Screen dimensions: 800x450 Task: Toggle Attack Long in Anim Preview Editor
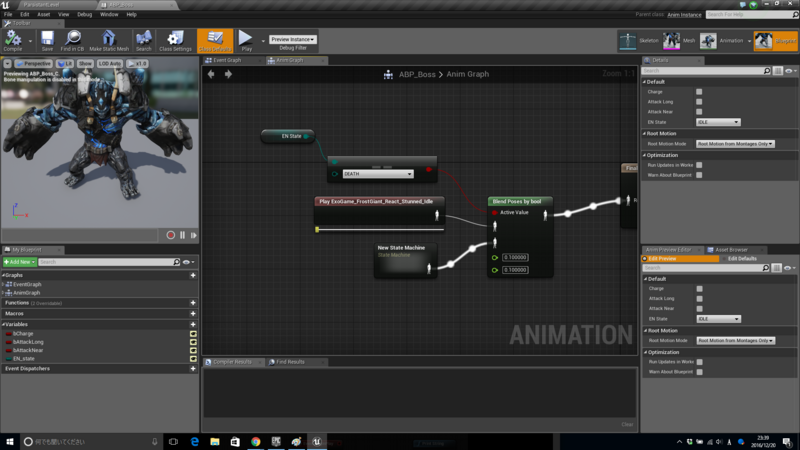pyautogui.click(x=699, y=299)
